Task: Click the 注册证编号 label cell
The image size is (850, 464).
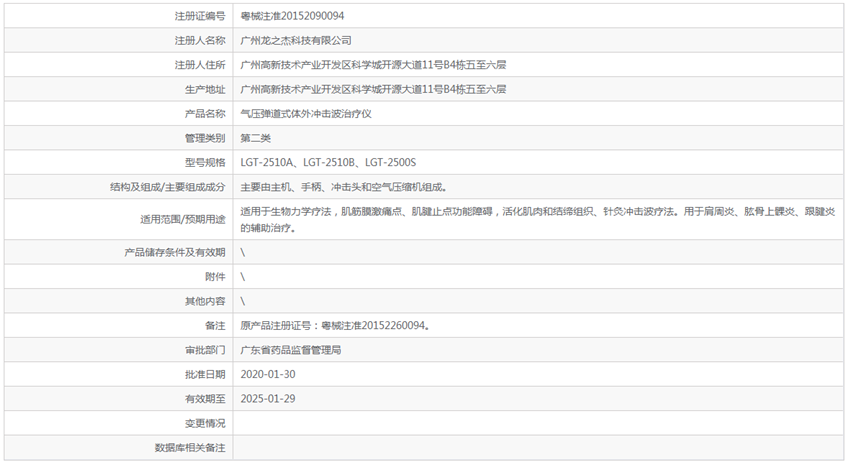Action: [x=119, y=16]
